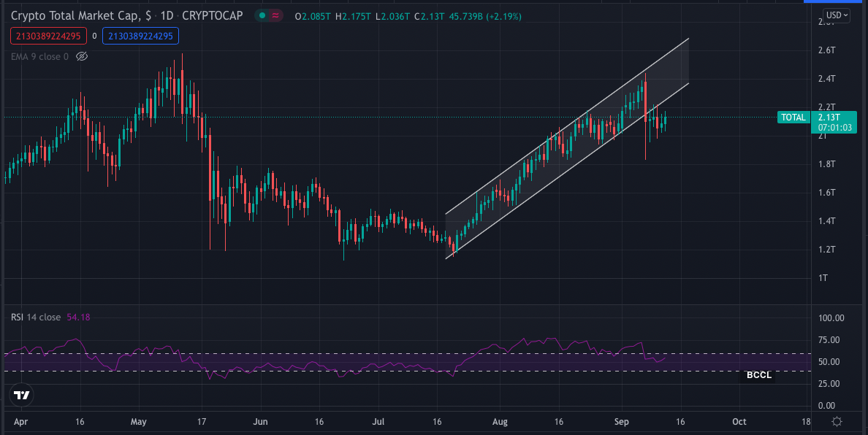Click Sep on the date axis

(x=621, y=422)
